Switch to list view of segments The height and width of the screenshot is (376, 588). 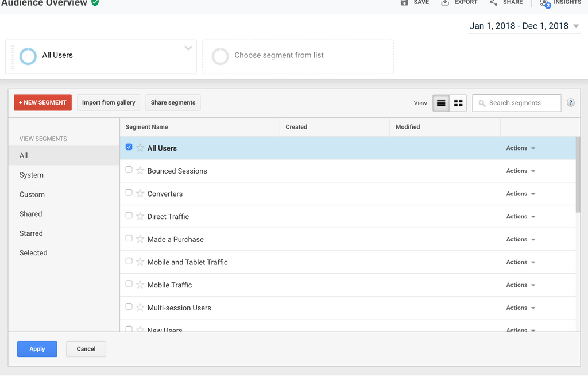(441, 103)
